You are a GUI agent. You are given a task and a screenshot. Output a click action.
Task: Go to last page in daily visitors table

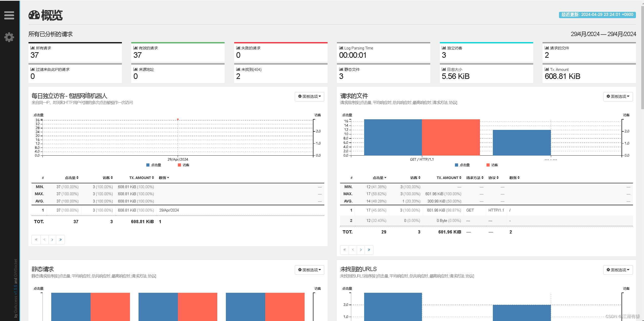[61, 240]
